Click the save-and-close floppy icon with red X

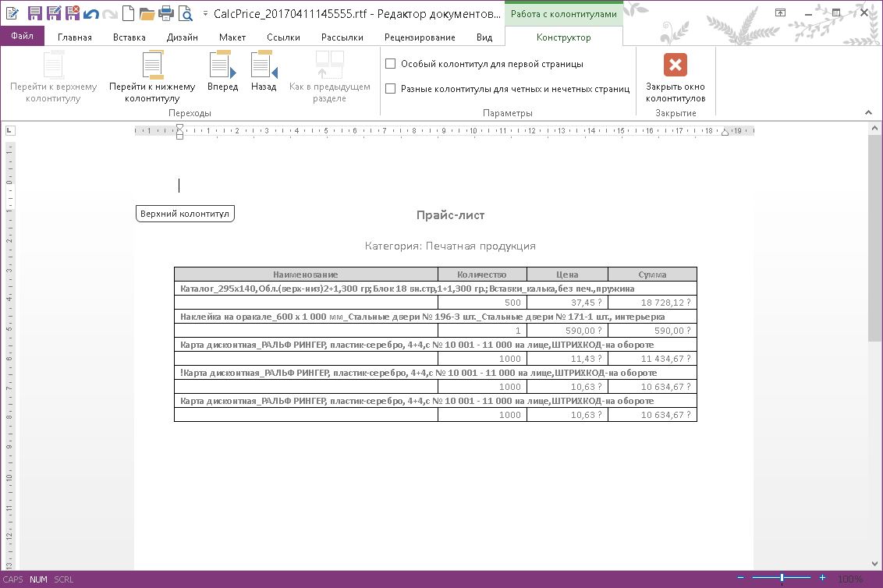[x=73, y=13]
